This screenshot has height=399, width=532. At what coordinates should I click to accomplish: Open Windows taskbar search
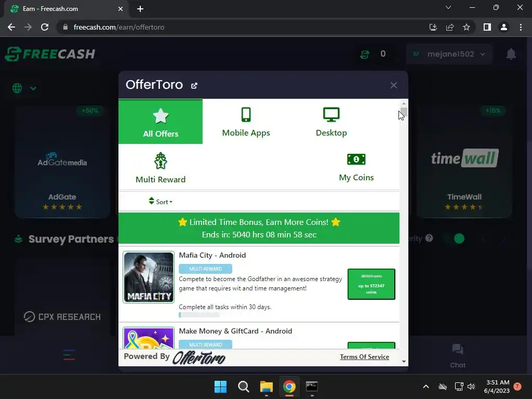click(x=243, y=387)
